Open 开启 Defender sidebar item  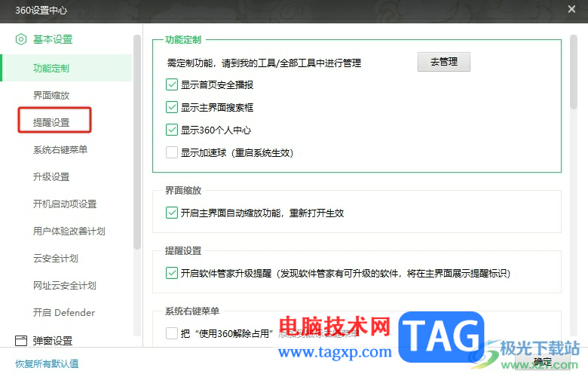click(x=64, y=312)
